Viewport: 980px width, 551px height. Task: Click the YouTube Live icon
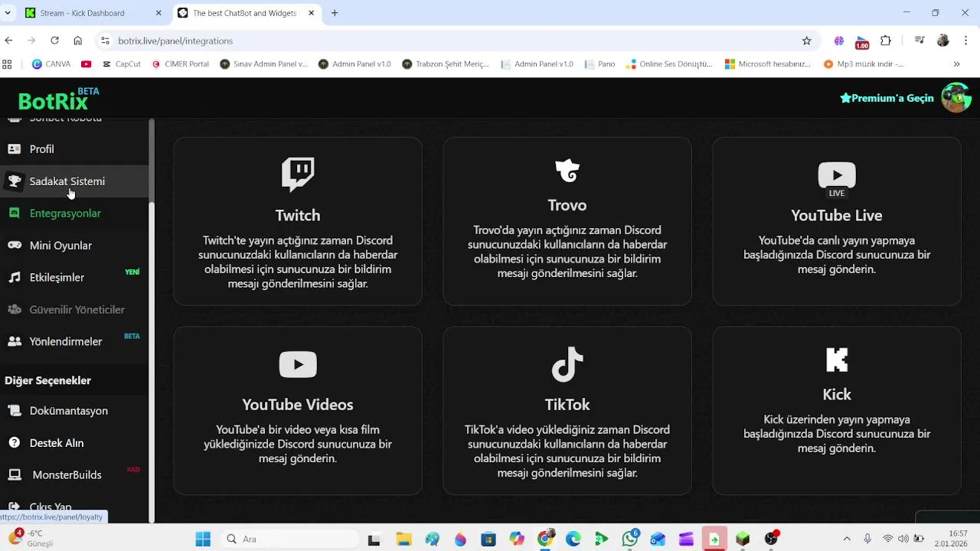coord(837,180)
